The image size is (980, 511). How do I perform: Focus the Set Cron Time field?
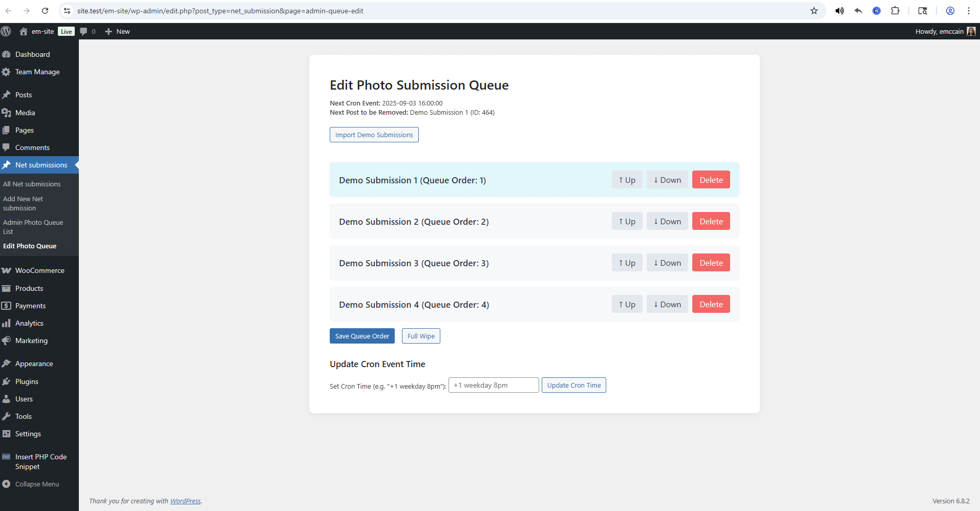(x=494, y=385)
